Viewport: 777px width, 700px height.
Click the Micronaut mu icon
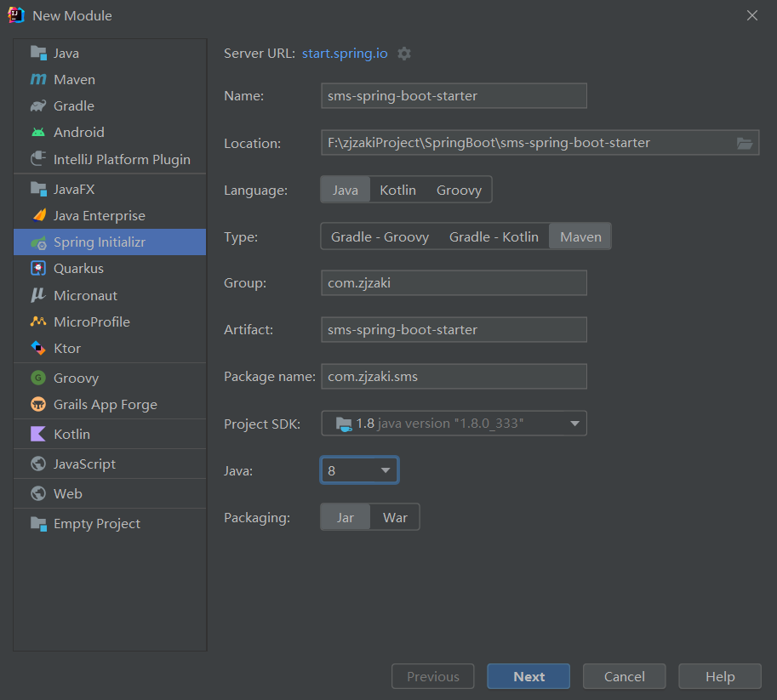tap(38, 295)
